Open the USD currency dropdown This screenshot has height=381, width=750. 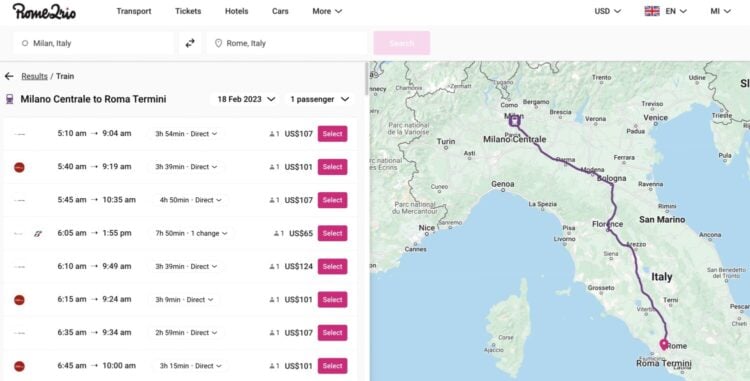click(x=607, y=11)
